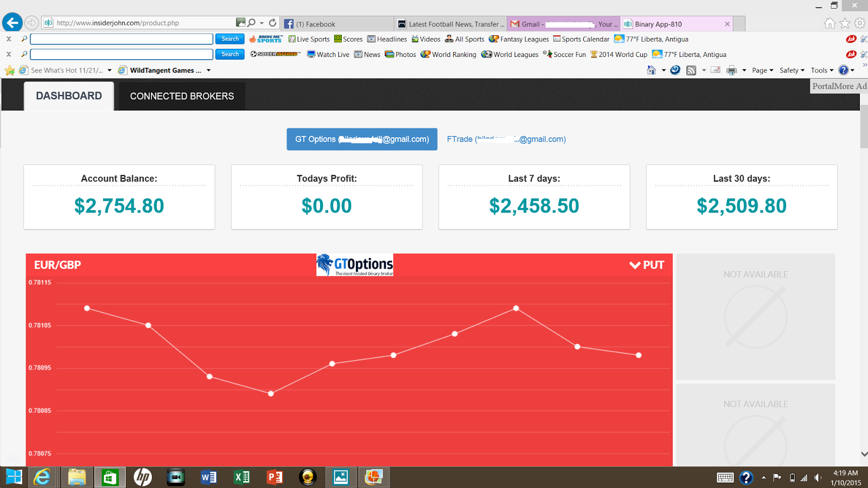This screenshot has height=488, width=868.
Task: Launch Excel from the taskbar
Action: (242, 477)
